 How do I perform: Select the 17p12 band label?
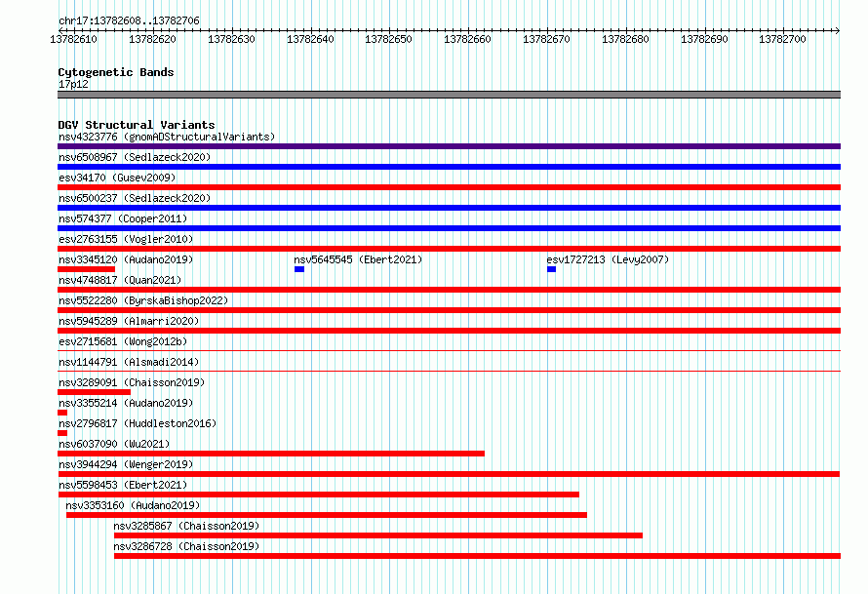[73, 84]
